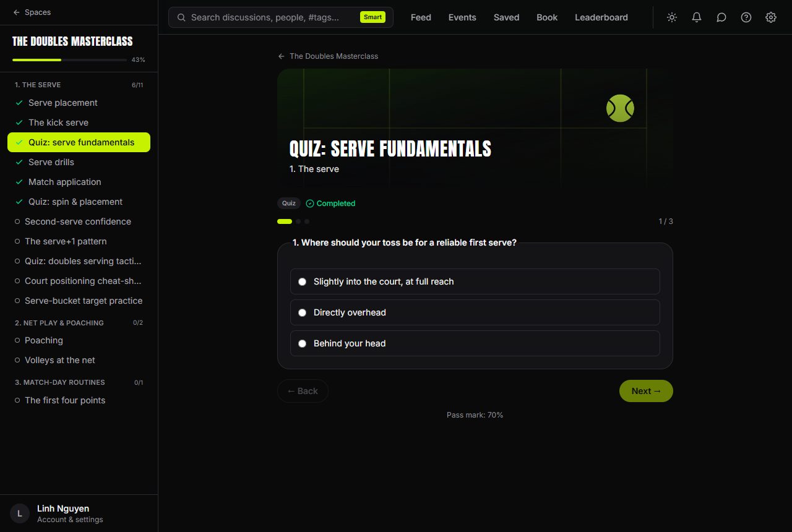Toggle the Smart search mode badge
This screenshot has height=532, width=792.
click(372, 17)
